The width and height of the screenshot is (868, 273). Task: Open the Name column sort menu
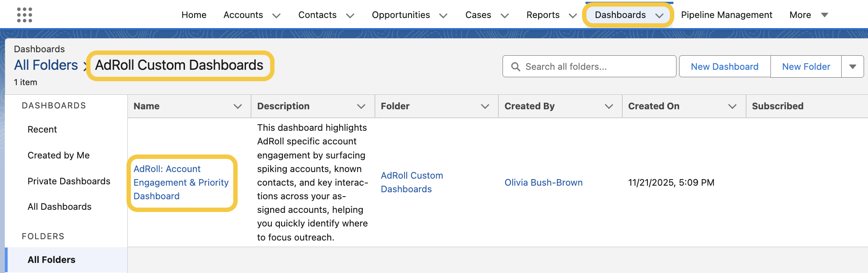(238, 106)
